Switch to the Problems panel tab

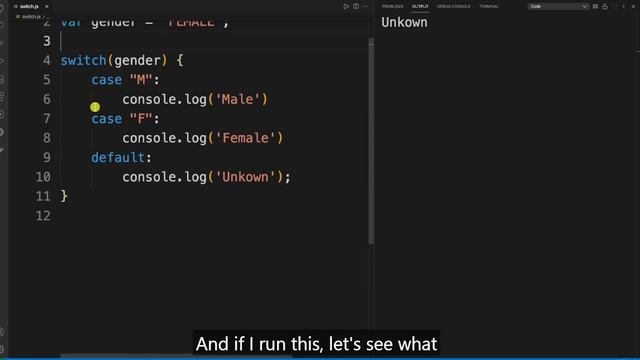coord(393,7)
